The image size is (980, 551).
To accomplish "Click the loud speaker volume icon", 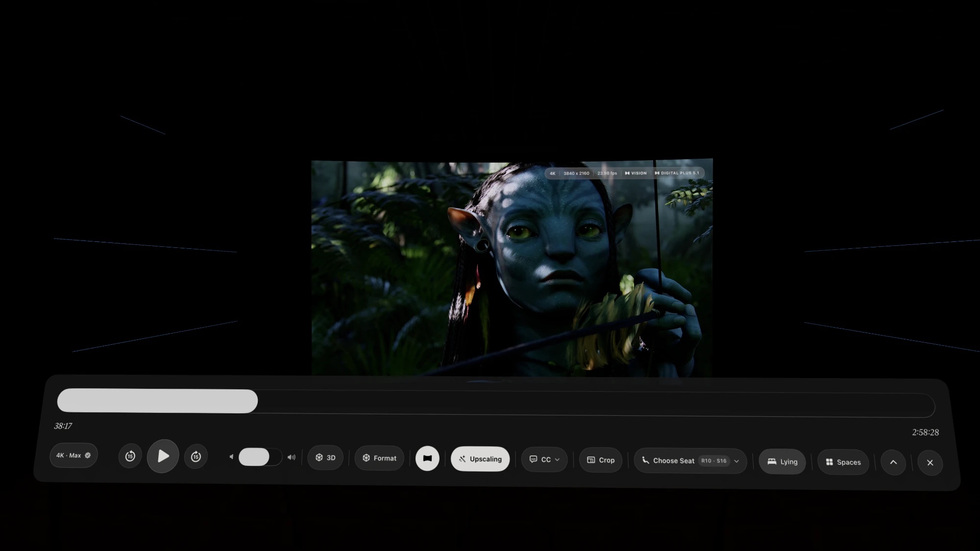I will 292,457.
